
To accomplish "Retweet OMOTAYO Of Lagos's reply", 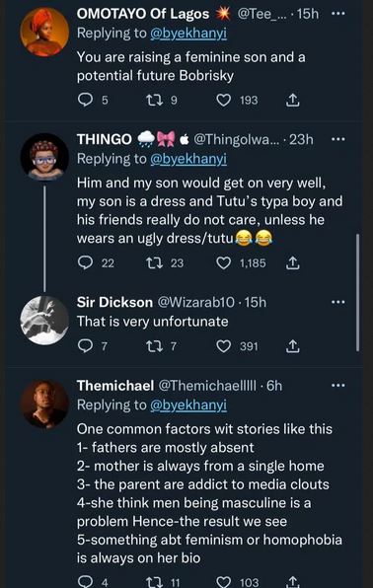I will coord(154,100).
